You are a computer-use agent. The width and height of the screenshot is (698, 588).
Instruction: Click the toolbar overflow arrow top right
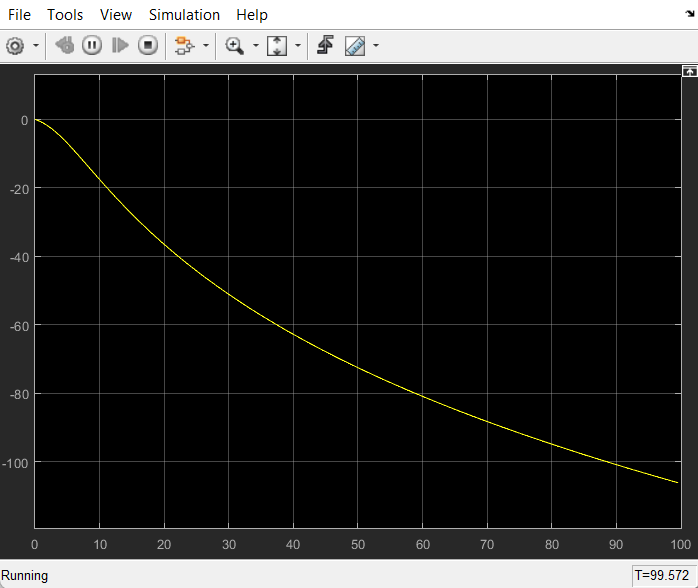tap(690, 14)
